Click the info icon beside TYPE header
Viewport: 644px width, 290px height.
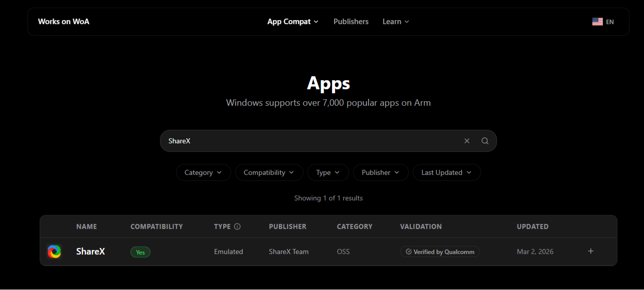click(x=237, y=226)
